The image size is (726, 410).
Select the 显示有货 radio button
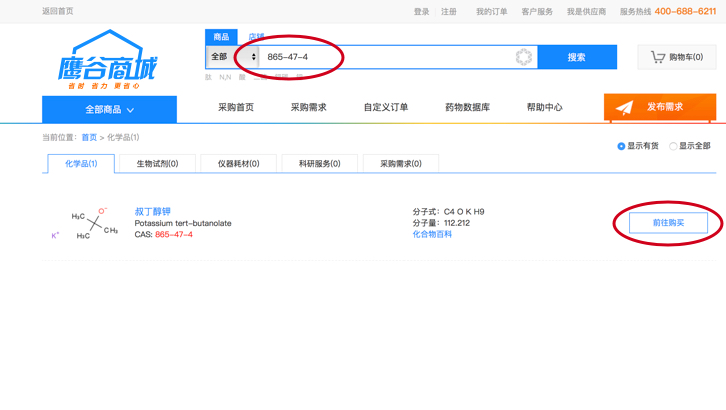621,146
